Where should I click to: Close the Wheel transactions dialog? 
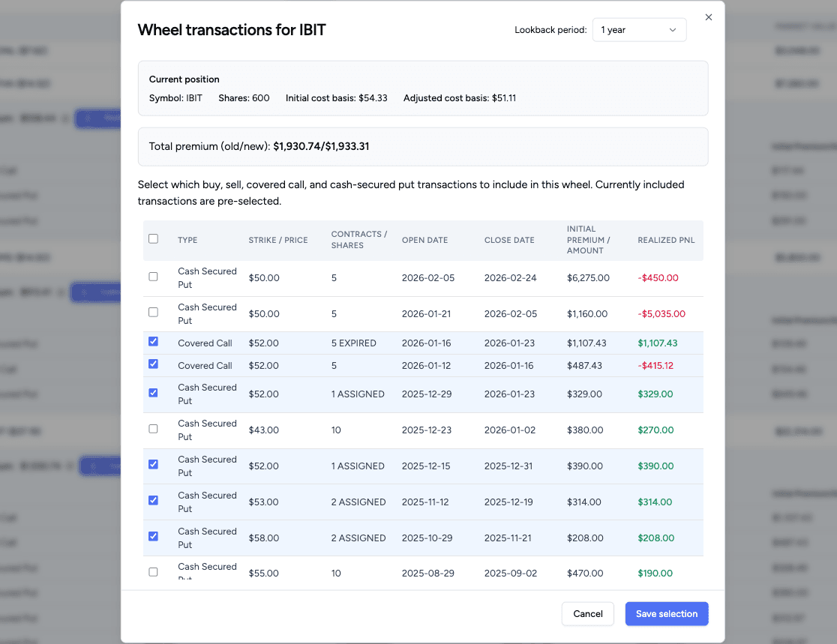pos(708,16)
